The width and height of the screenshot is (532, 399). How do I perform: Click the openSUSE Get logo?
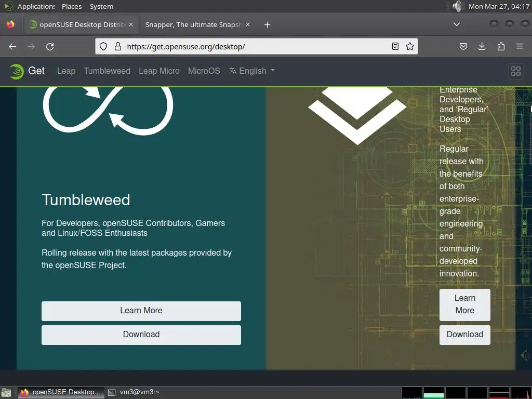(27, 71)
